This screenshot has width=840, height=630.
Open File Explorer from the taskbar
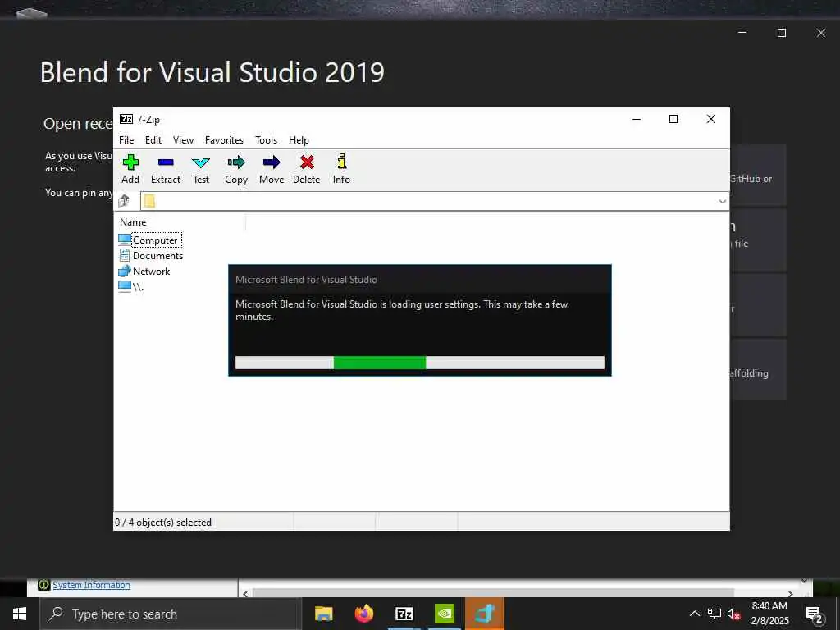tap(323, 614)
